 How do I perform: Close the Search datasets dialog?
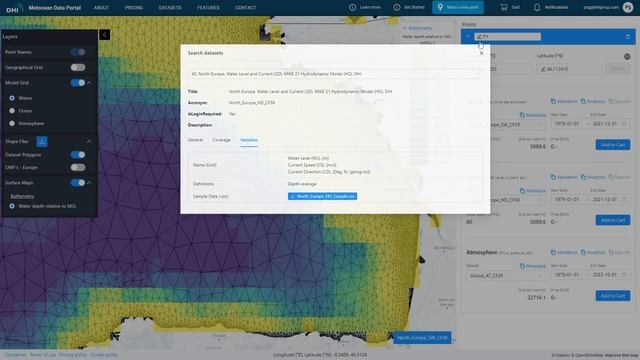coord(482,53)
